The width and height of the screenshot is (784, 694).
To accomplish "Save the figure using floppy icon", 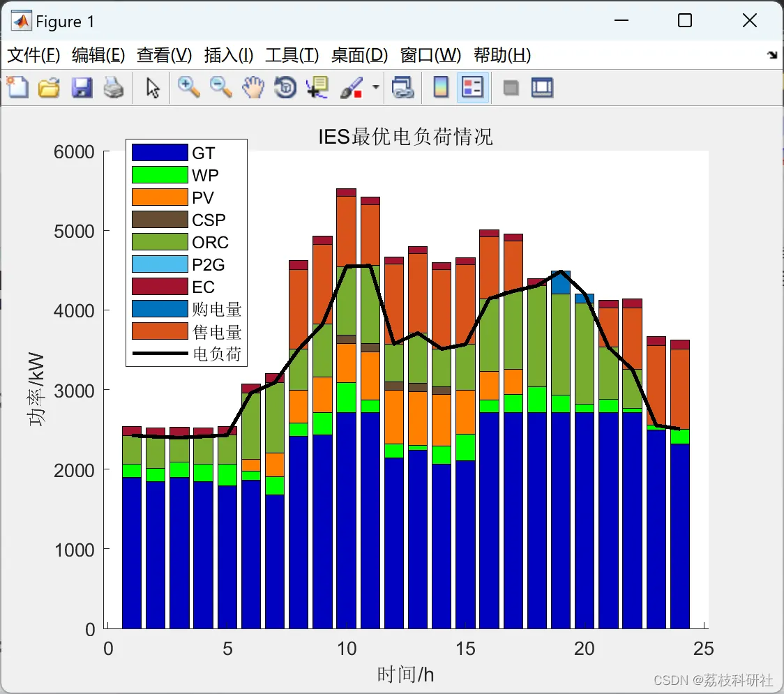I will (x=82, y=87).
